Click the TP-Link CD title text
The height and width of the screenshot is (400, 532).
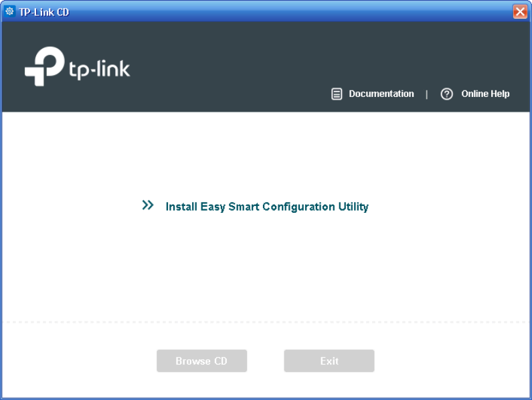click(43, 12)
